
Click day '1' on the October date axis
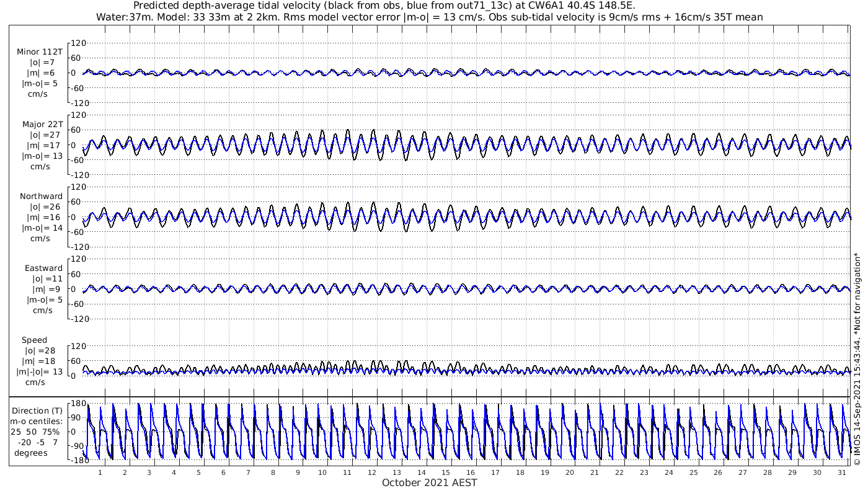pyautogui.click(x=100, y=472)
